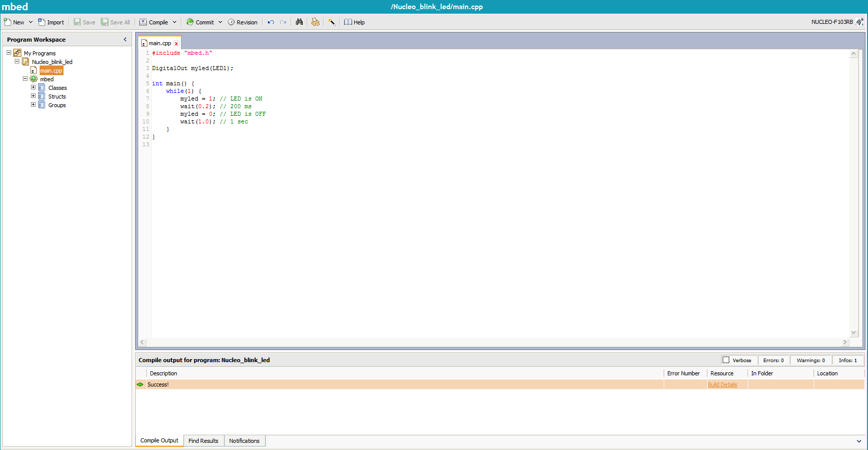The width and height of the screenshot is (868, 450).
Task: Select mbed library in tree
Action: pos(47,79)
